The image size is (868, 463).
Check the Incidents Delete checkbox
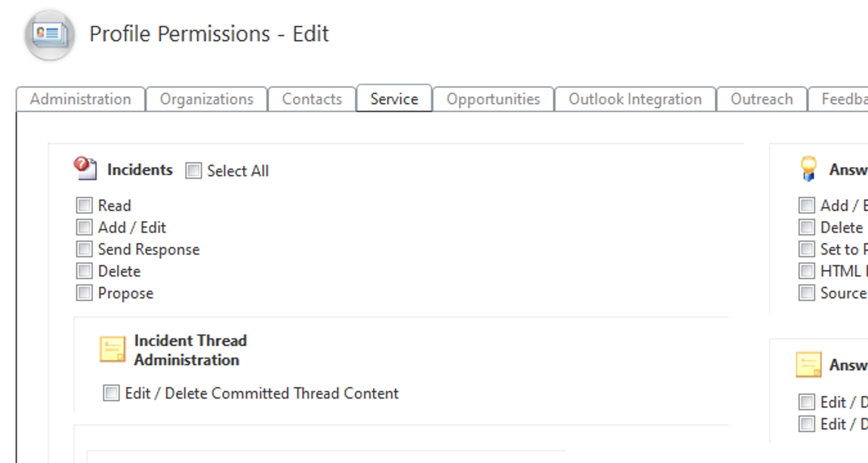pos(84,271)
